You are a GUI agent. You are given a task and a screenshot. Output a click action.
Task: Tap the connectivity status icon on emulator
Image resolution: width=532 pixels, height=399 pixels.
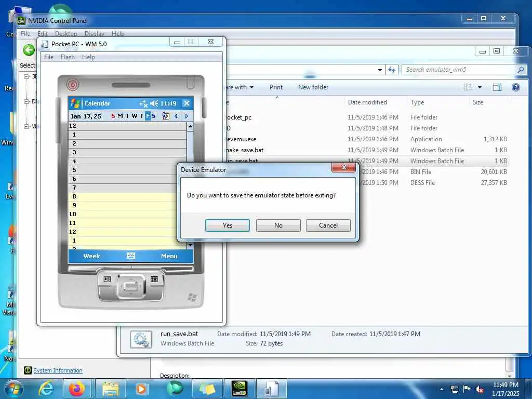[143, 103]
